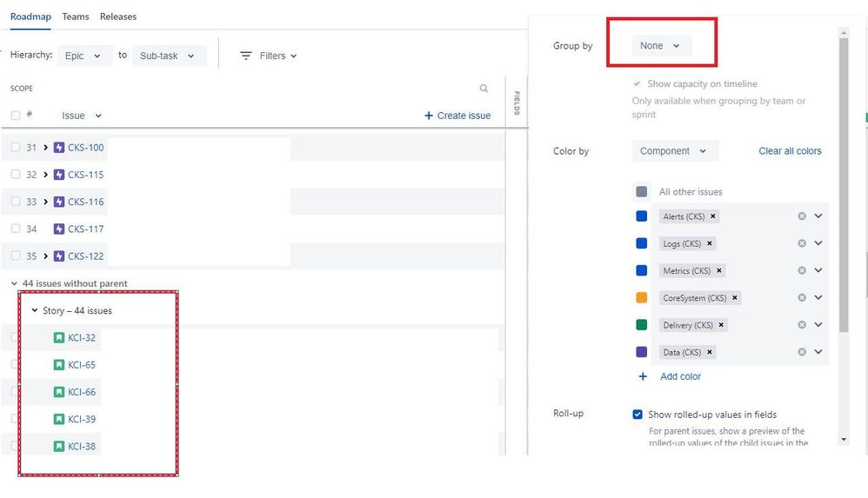The width and height of the screenshot is (868, 498).
Task: Check the box for row 33
Action: pos(16,202)
